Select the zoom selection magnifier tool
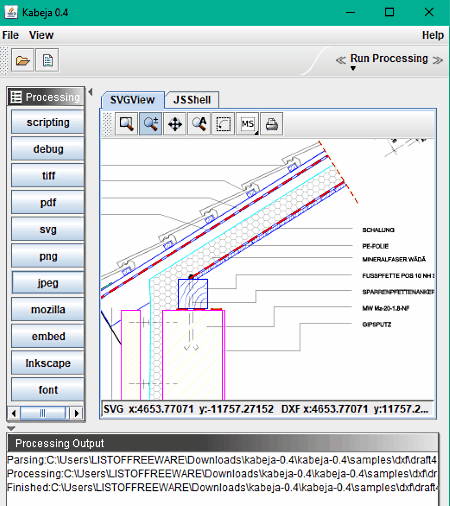 [126, 124]
